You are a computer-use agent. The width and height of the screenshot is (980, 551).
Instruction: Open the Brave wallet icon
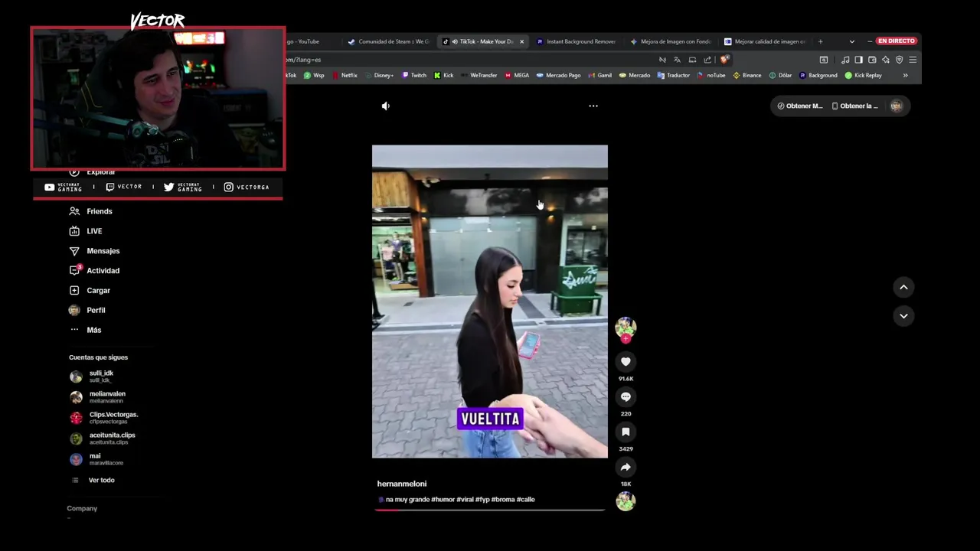[x=872, y=60]
